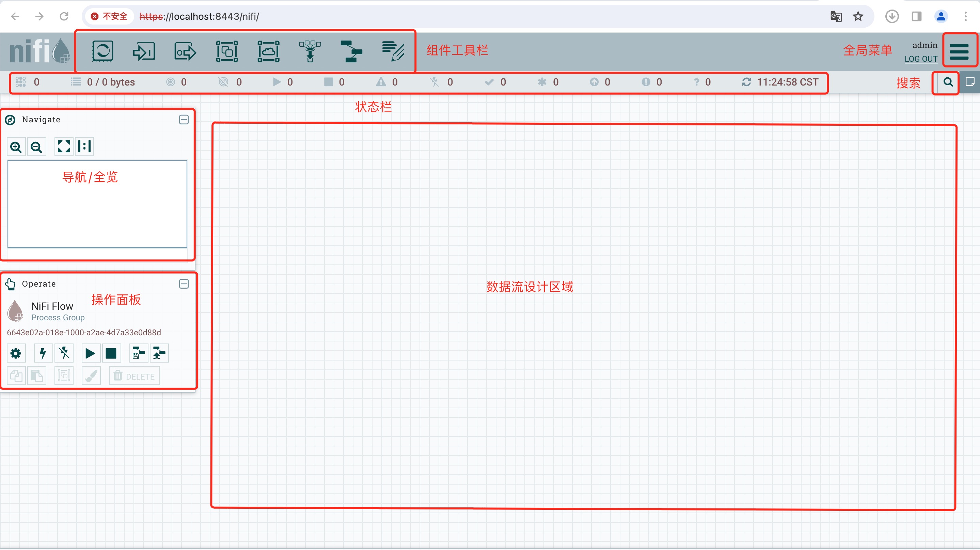Viewport: 980px width, 550px height.
Task: Click the Group button in Operate
Action: click(64, 376)
